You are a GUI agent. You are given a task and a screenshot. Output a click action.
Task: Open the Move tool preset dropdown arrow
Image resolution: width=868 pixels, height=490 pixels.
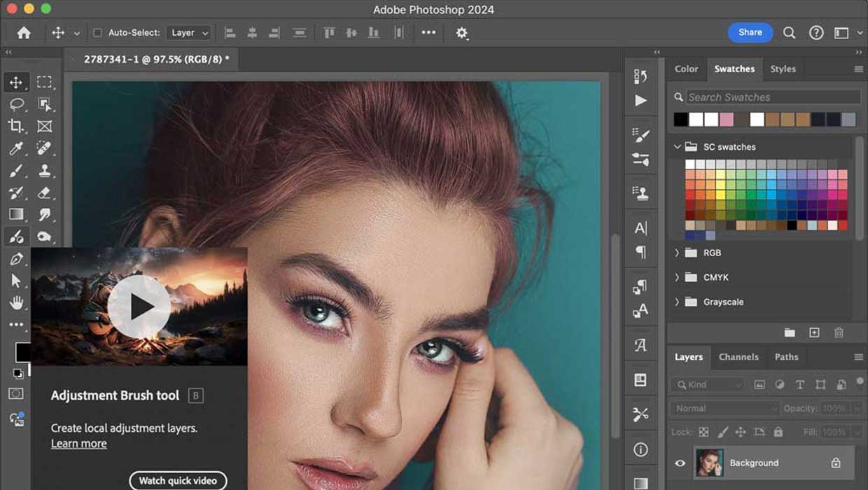point(76,33)
